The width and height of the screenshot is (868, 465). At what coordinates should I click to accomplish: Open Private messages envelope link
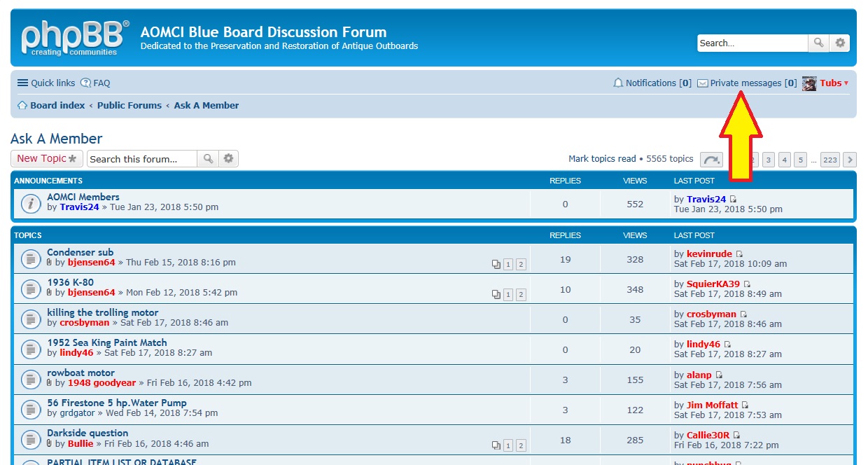click(746, 83)
